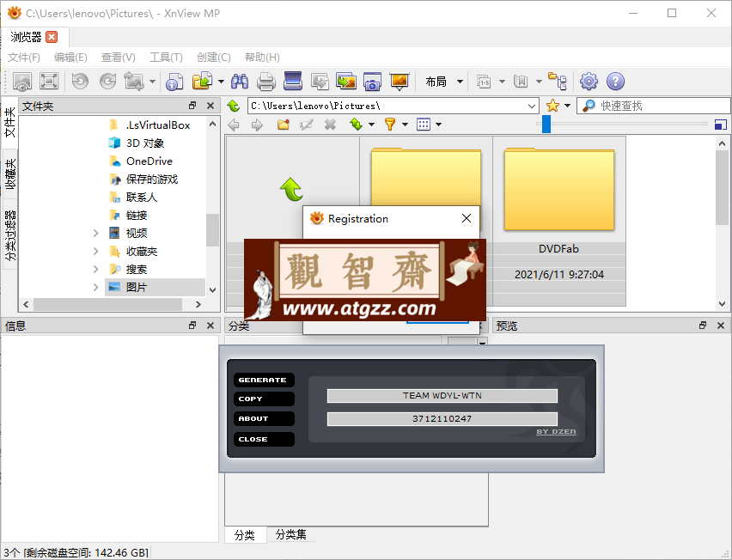The width and height of the screenshot is (732, 560).
Task: Click the 3712110247 serial field
Action: tap(442, 418)
